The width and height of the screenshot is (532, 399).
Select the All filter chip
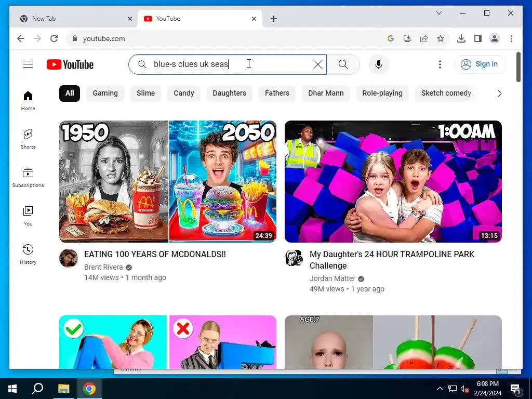point(70,94)
